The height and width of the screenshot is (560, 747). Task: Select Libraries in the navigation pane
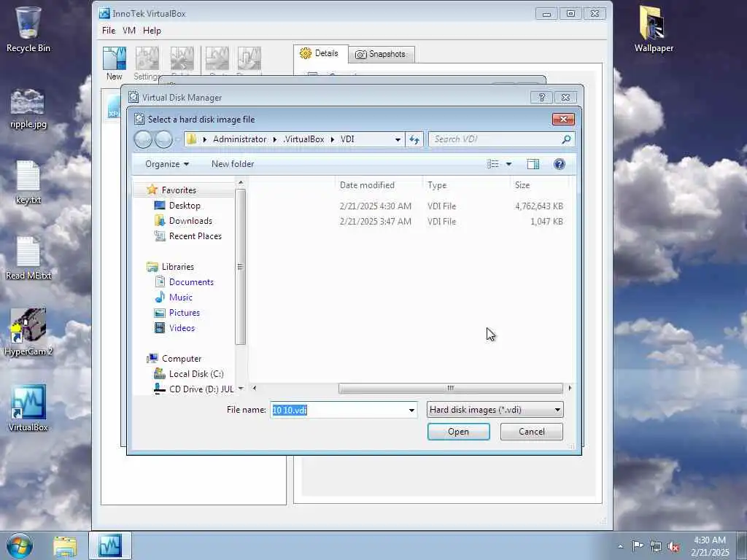coord(178,267)
